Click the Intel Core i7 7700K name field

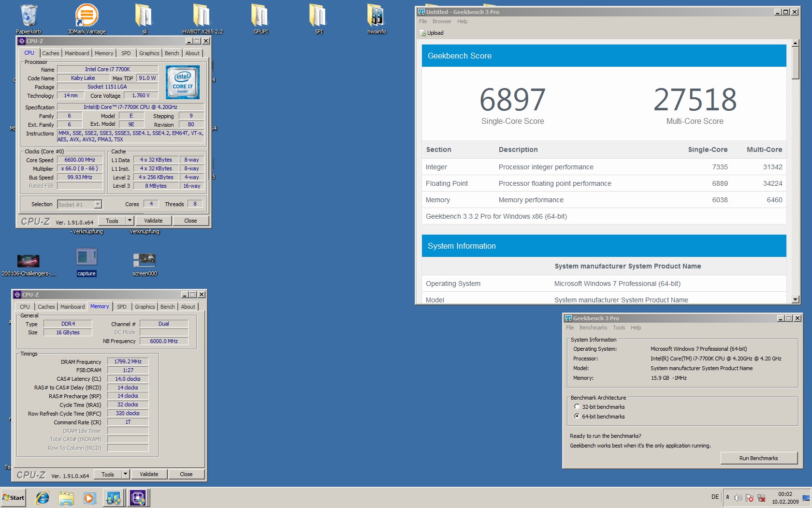coord(107,69)
